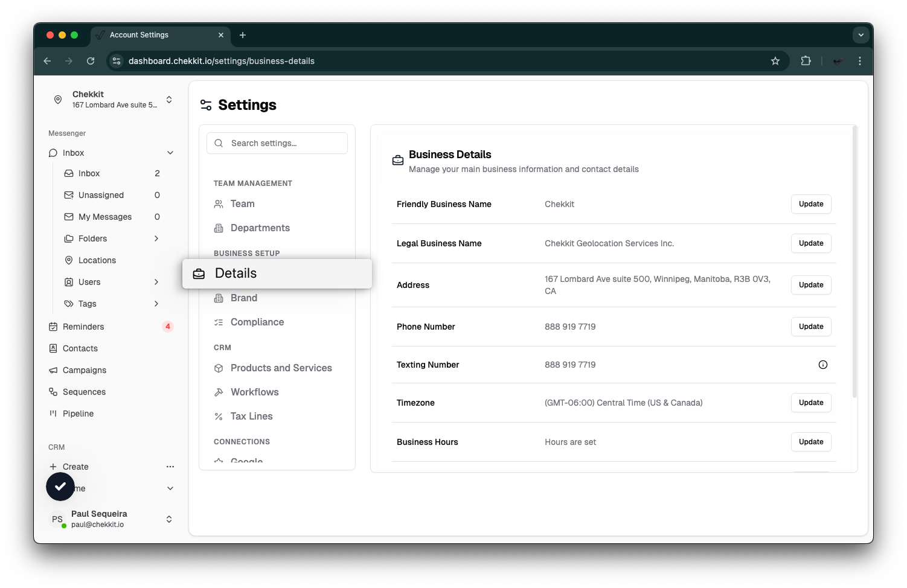
Task: Open the Inbox folder with 2 messages
Action: click(112, 173)
